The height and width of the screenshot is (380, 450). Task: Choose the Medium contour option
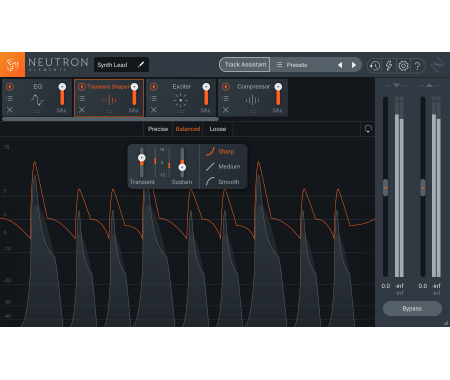click(x=223, y=167)
